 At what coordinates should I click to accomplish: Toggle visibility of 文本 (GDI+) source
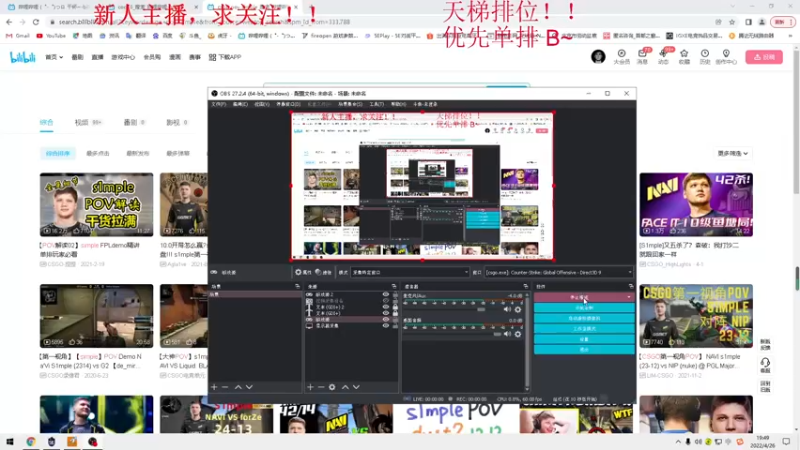(386, 313)
